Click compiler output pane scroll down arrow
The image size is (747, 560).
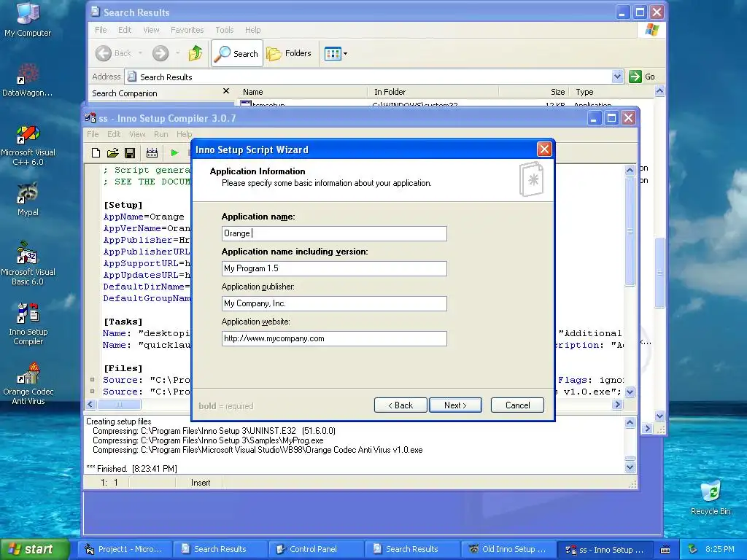point(630,467)
